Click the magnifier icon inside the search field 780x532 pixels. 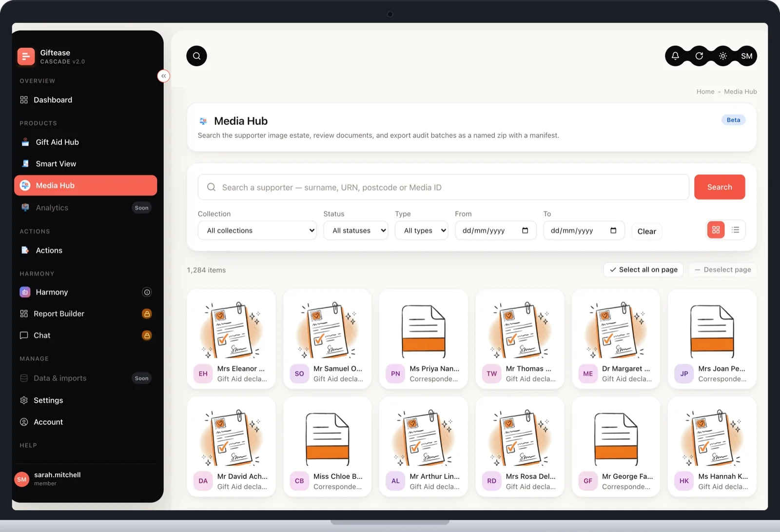(211, 187)
